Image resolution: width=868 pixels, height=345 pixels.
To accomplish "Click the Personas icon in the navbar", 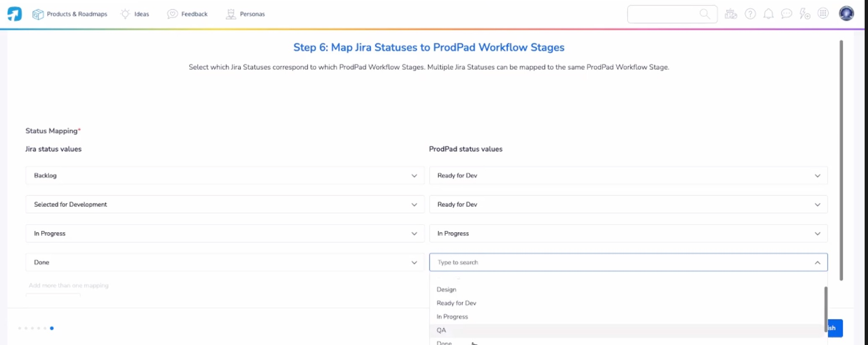I will click(x=231, y=13).
